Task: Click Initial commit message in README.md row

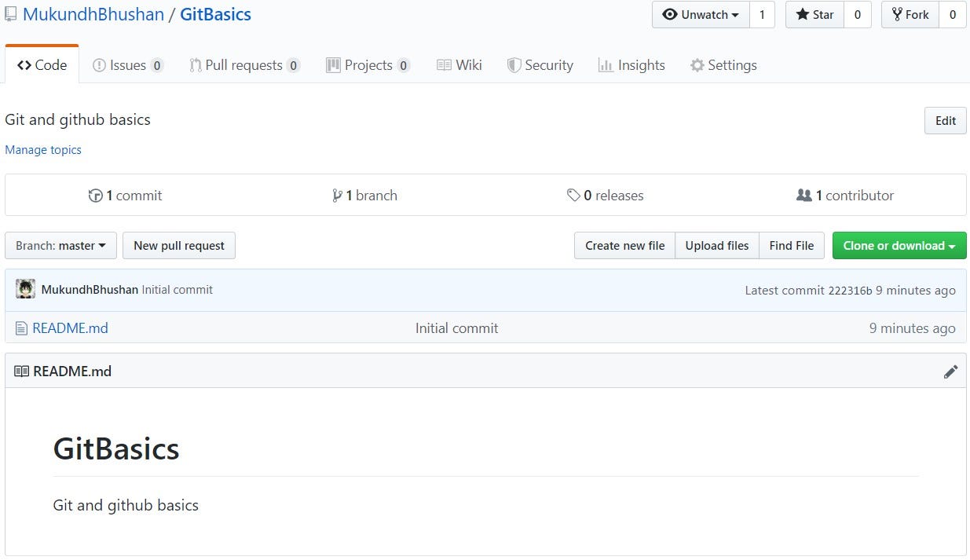Action: click(457, 328)
